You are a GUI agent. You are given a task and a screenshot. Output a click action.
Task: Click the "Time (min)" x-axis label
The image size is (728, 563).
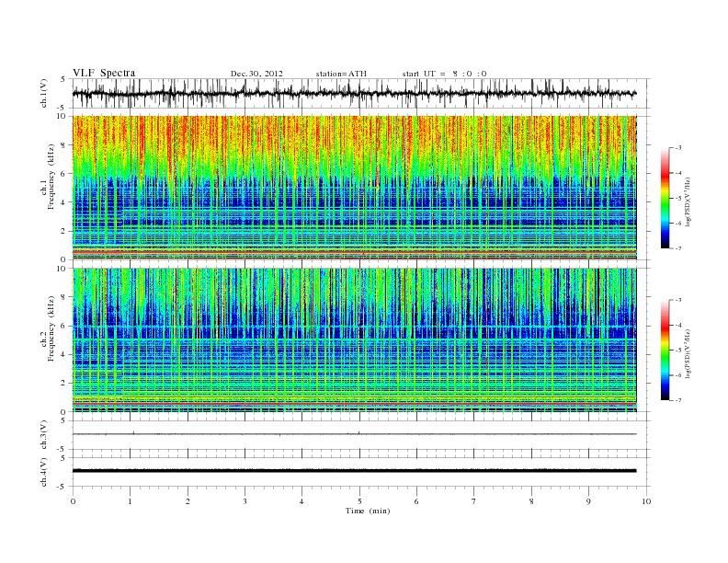[368, 511]
